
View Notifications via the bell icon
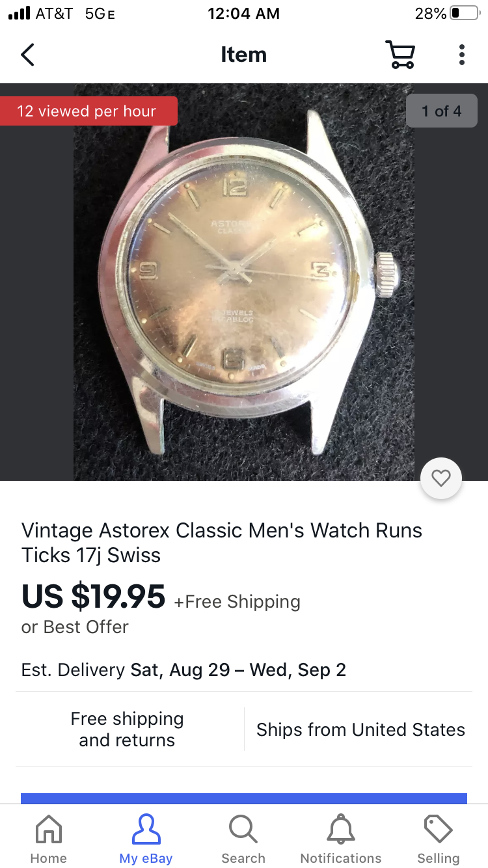coord(341,839)
